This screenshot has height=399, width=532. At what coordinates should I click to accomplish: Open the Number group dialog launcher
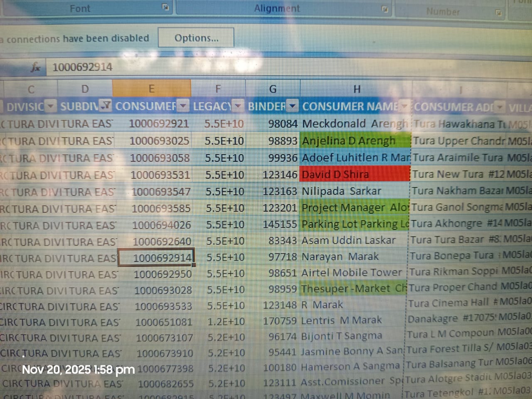(x=498, y=13)
